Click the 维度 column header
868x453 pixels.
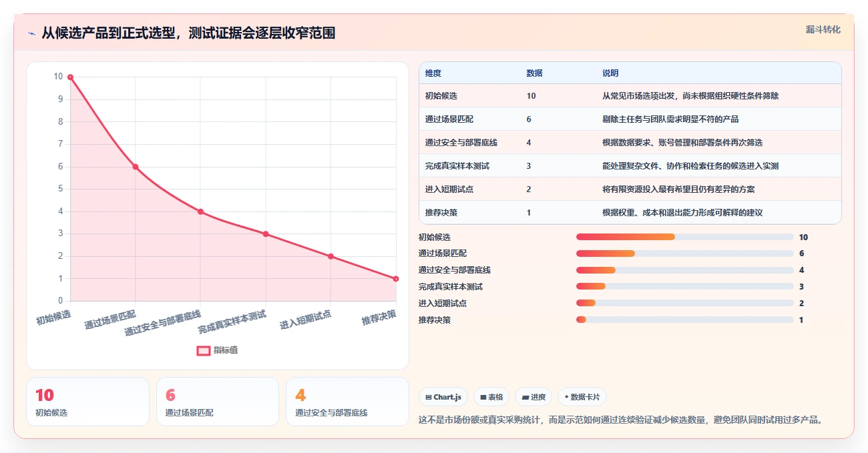pos(433,73)
